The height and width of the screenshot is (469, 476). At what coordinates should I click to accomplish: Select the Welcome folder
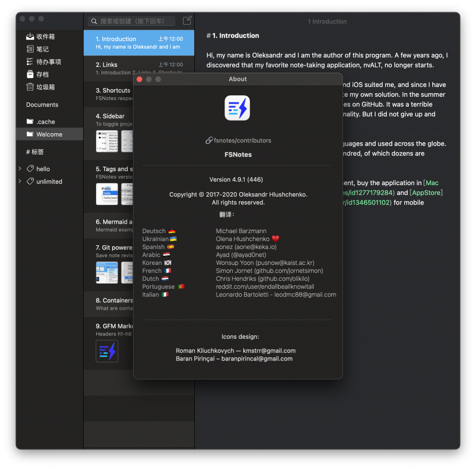(x=49, y=134)
